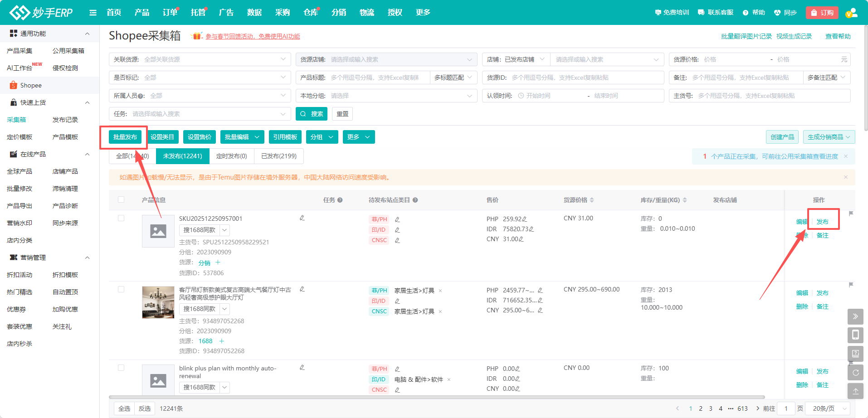Check the chandelier product row checkbox
The height and width of the screenshot is (418, 868).
121,289
